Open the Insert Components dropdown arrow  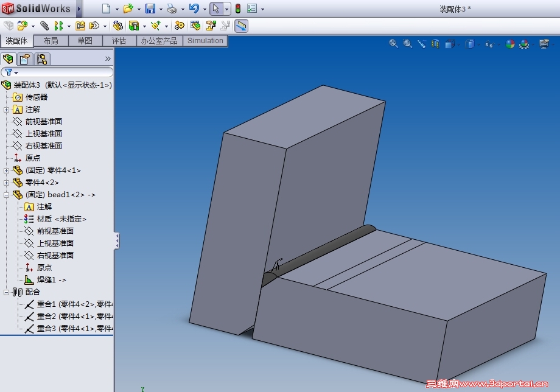[33, 26]
